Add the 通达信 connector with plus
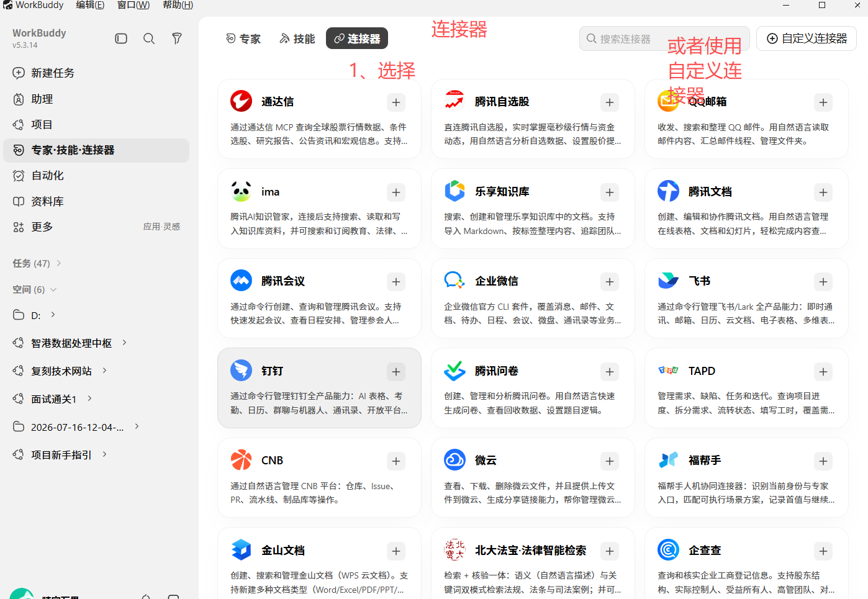This screenshot has height=599, width=868. click(396, 102)
